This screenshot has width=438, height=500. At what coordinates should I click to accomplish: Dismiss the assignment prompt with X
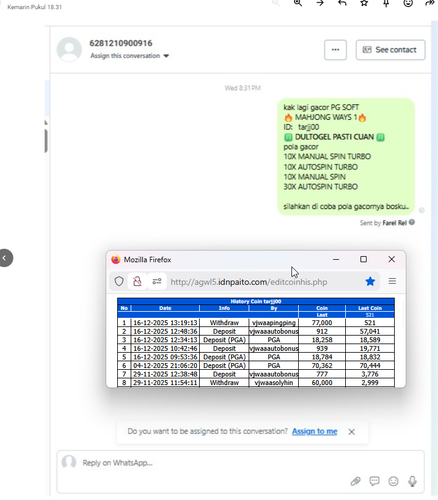point(351,432)
